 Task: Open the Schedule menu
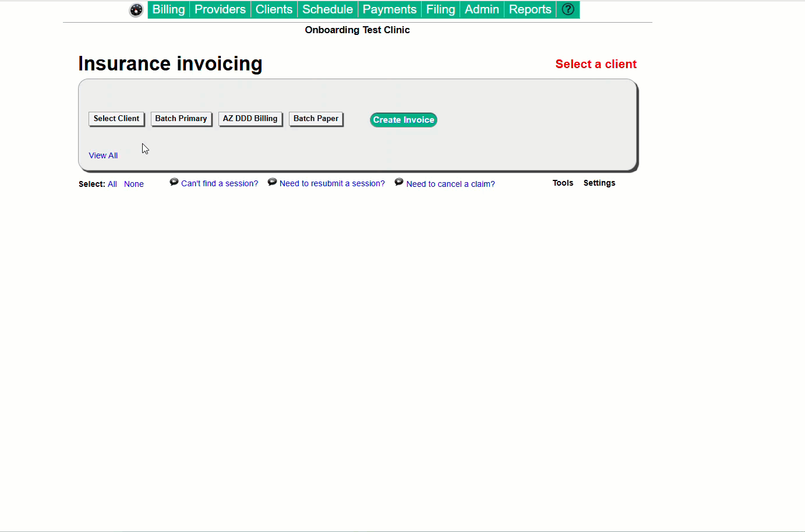click(x=327, y=9)
